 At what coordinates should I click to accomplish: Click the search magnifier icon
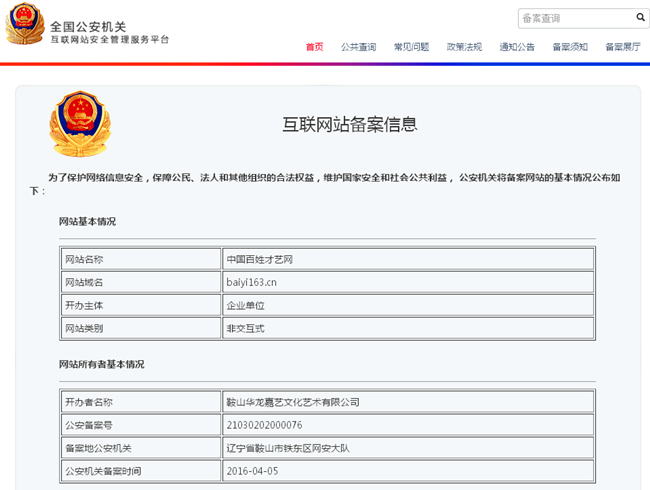point(640,17)
